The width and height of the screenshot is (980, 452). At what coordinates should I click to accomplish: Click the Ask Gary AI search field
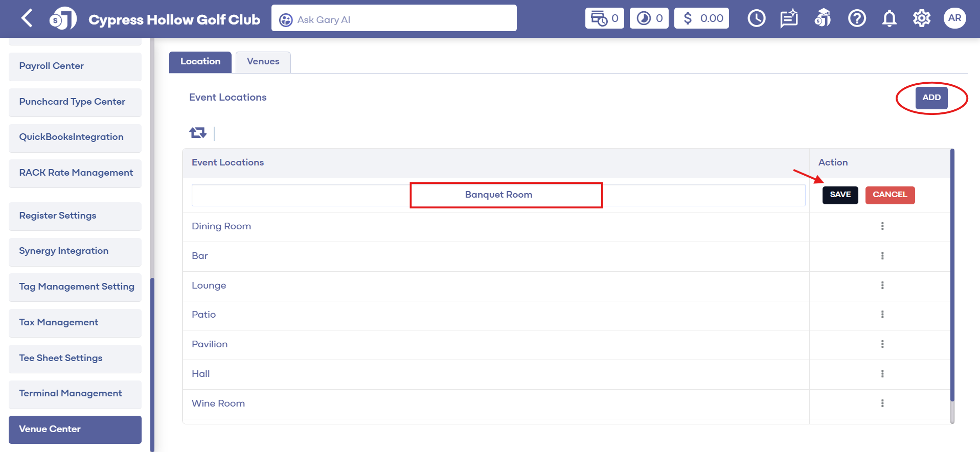tap(394, 19)
